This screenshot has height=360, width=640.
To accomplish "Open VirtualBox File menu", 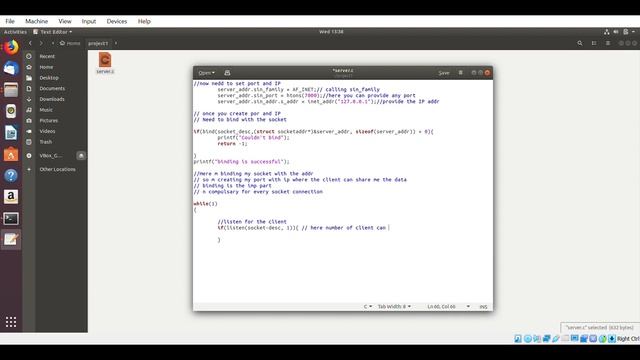I will [10, 21].
